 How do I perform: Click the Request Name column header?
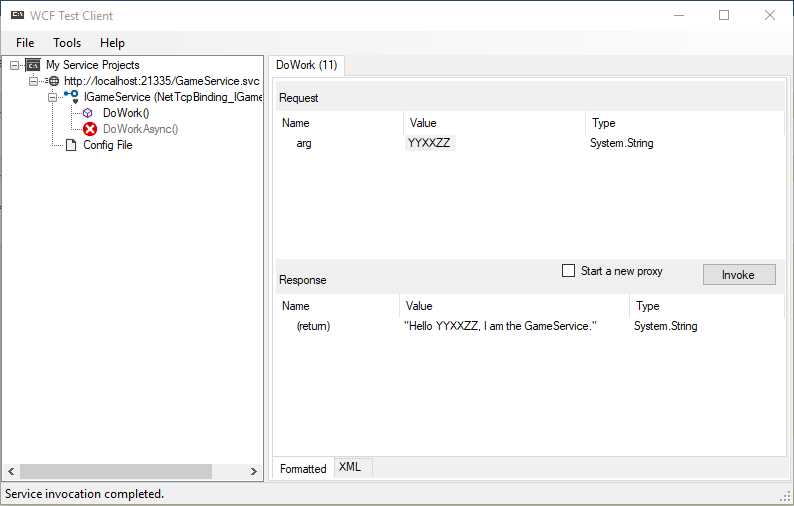pos(296,123)
